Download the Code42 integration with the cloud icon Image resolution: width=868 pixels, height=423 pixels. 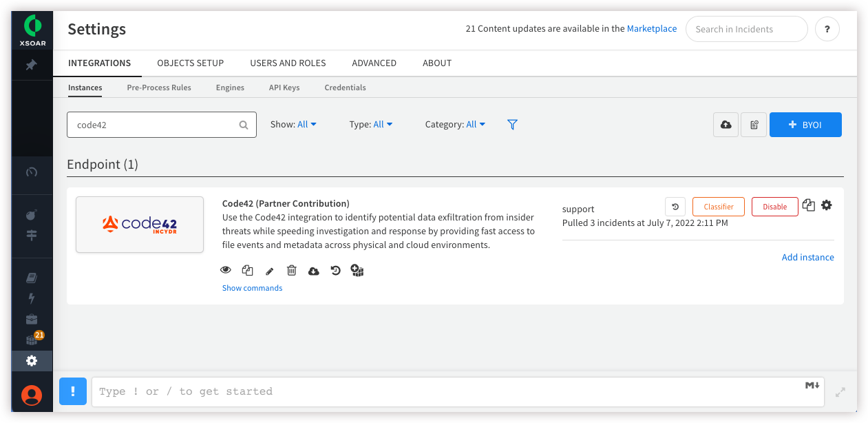[313, 270]
